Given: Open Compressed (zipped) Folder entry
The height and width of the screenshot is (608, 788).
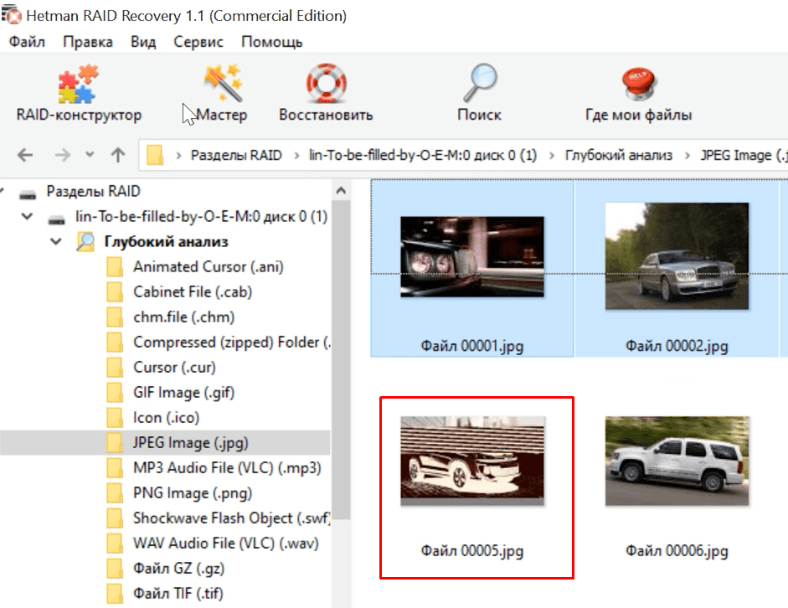Looking at the screenshot, I should pos(232,342).
